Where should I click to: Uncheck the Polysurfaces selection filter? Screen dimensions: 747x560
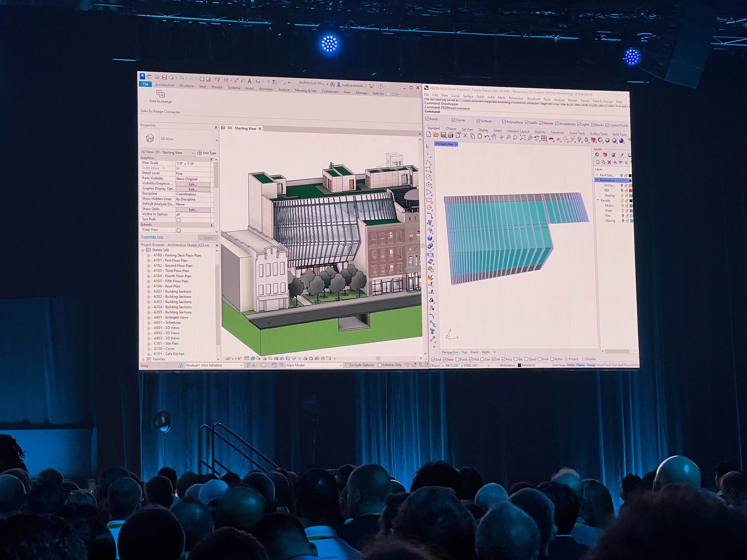pyautogui.click(x=504, y=122)
